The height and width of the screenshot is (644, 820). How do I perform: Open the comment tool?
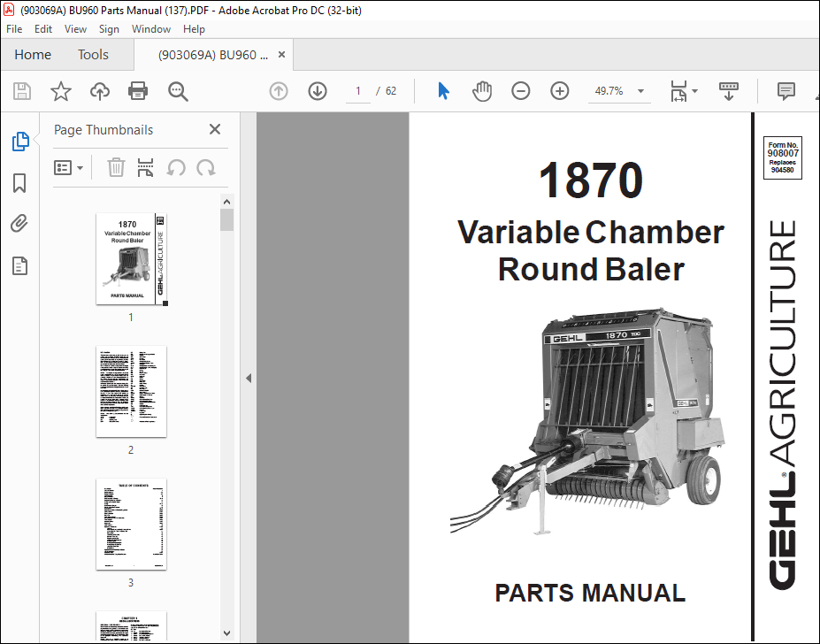click(x=786, y=91)
